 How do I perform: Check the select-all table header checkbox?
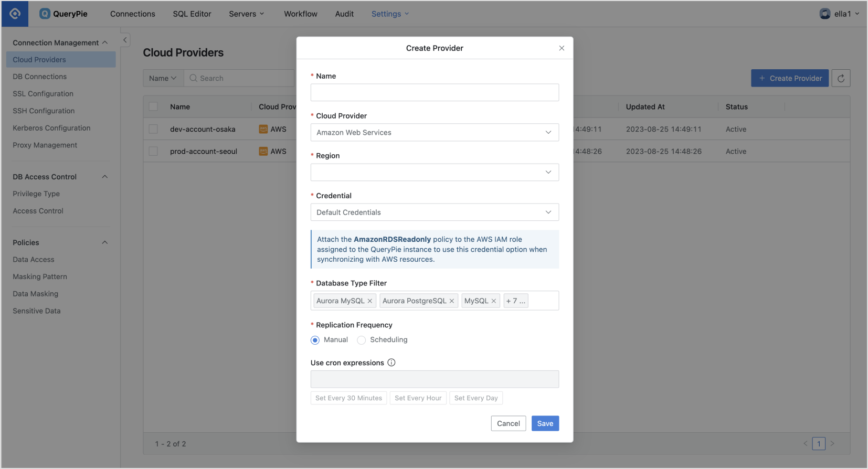(x=153, y=106)
